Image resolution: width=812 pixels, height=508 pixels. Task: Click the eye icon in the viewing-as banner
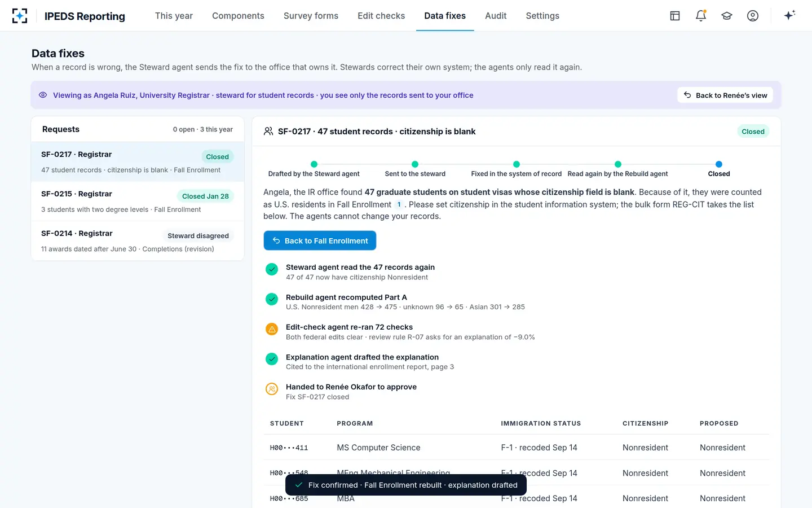click(x=43, y=95)
